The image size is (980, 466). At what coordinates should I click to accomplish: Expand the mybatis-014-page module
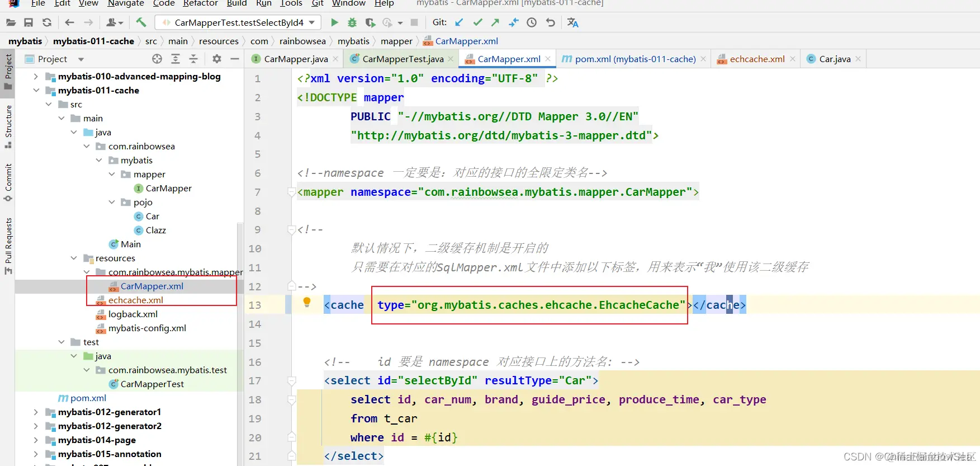click(36, 440)
